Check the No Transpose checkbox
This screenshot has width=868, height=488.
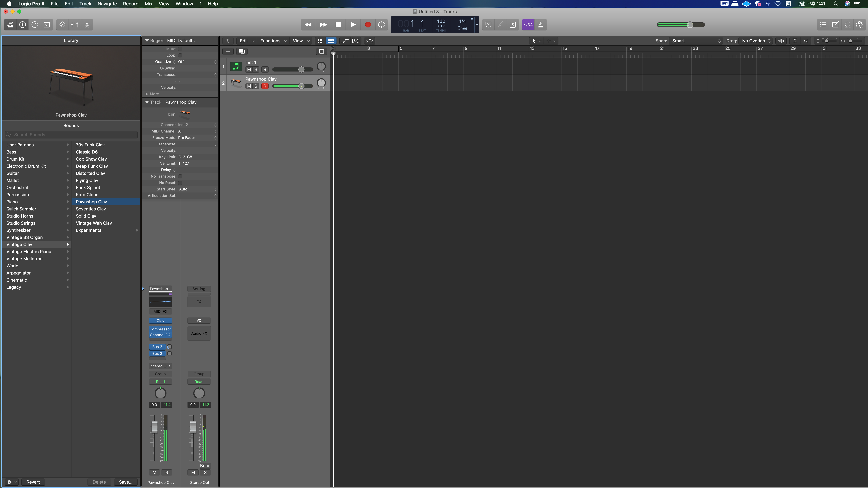point(180,176)
